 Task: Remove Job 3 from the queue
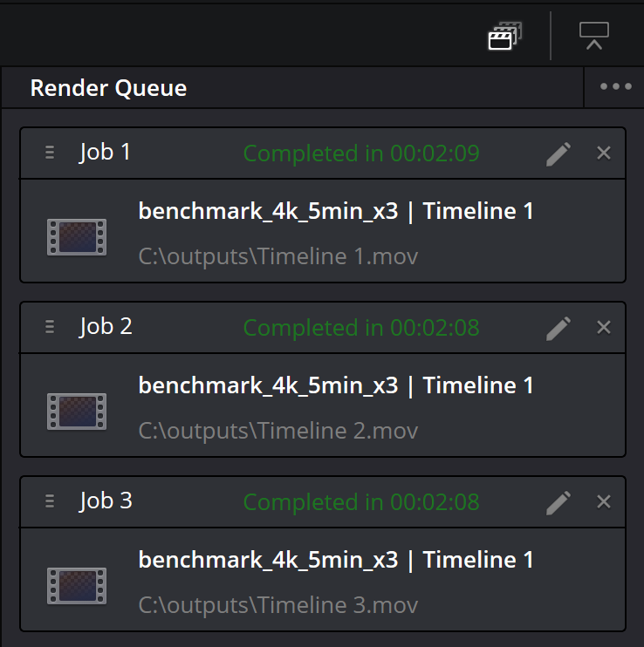point(604,501)
